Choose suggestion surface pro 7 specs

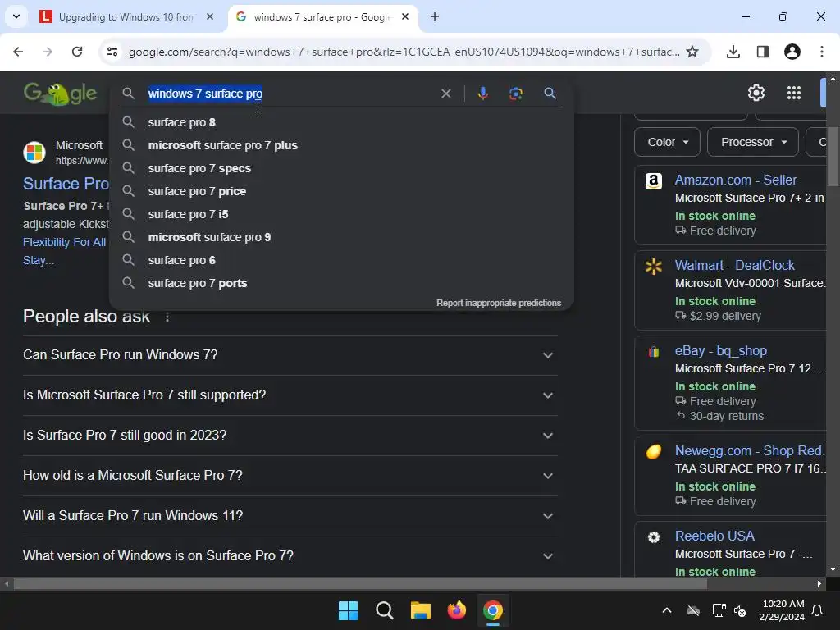342,168
